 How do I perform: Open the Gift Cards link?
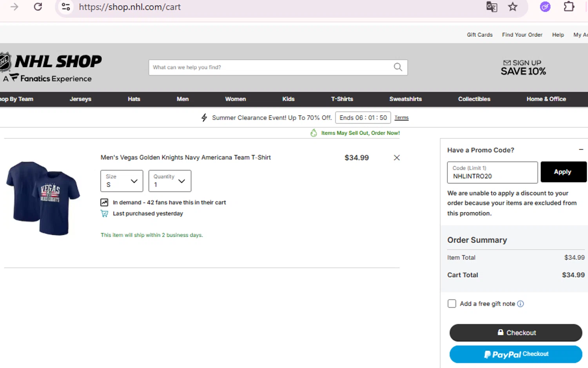(x=480, y=35)
